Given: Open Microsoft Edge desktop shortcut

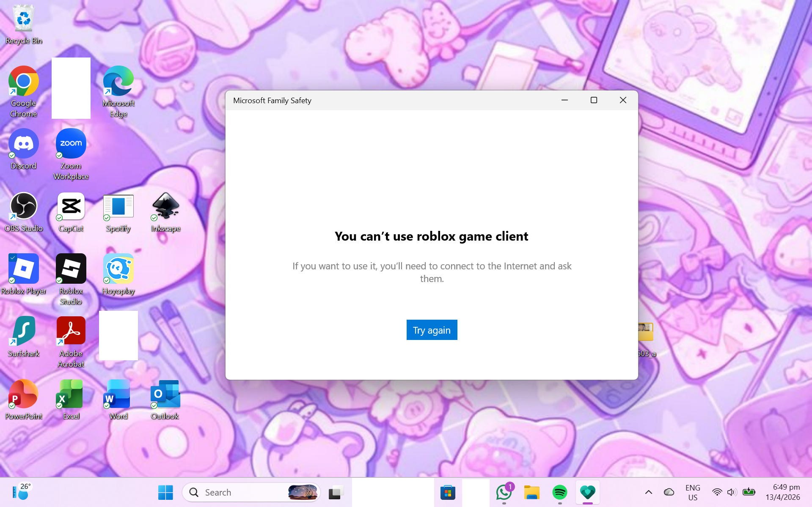Looking at the screenshot, I should click(x=118, y=91).
